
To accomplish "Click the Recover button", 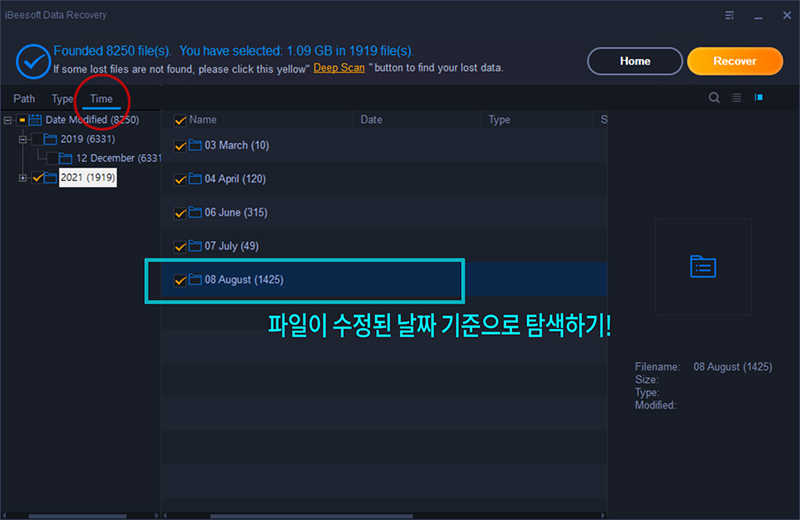I will coord(735,61).
